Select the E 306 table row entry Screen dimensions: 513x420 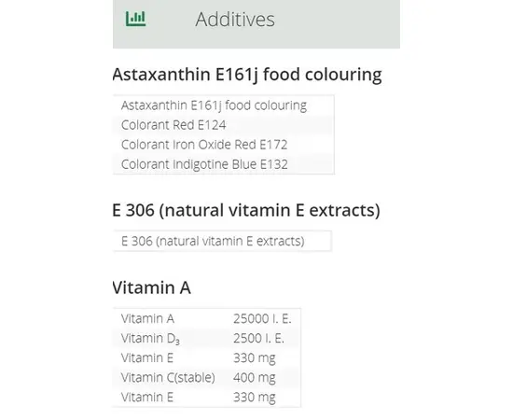point(223,241)
